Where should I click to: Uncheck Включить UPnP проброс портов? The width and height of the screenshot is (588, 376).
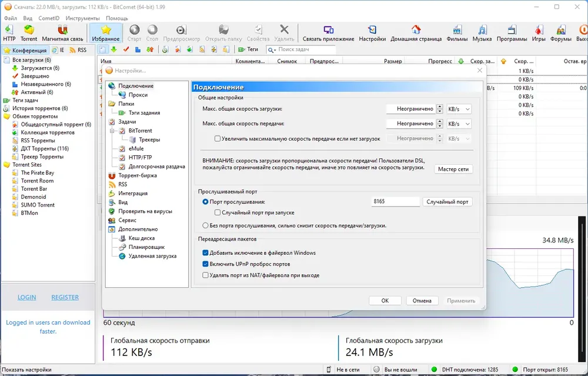point(205,264)
